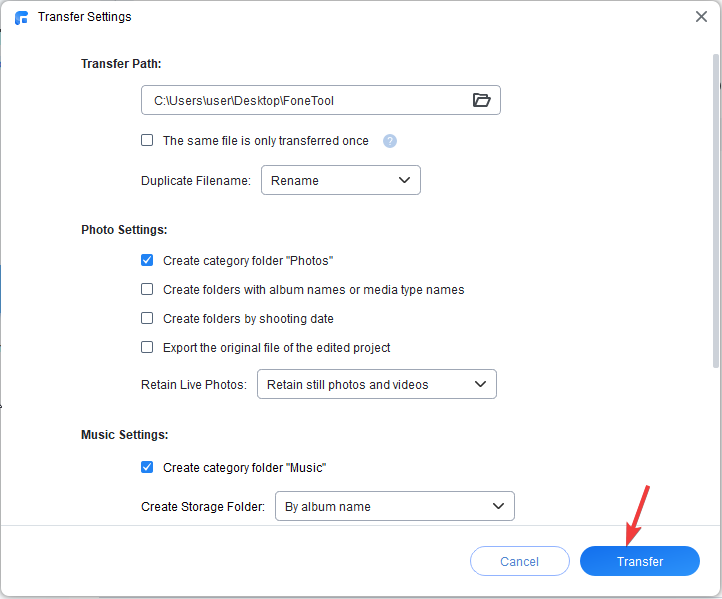722x599 pixels.
Task: Tick Create folders by shooting date
Action: tap(147, 318)
